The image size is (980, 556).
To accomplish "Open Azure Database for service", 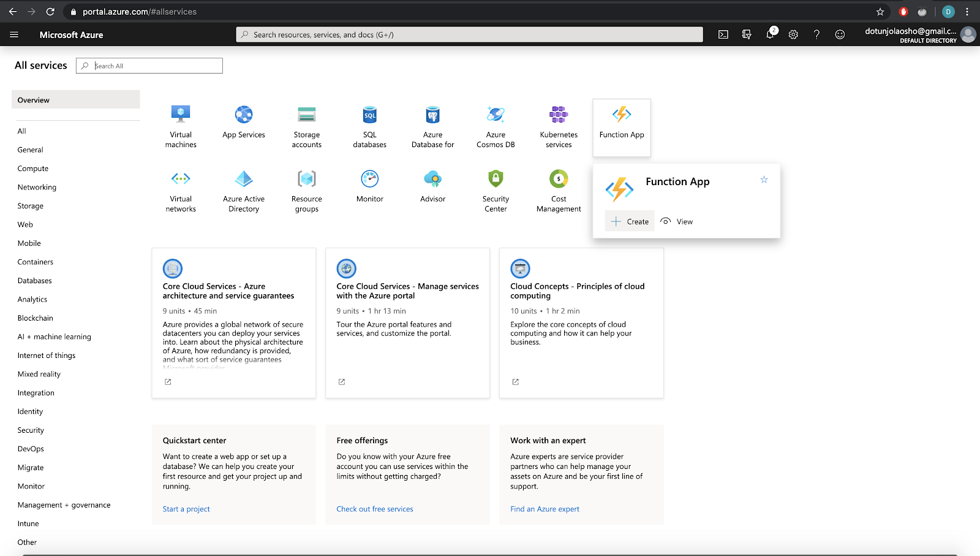I will 432,127.
